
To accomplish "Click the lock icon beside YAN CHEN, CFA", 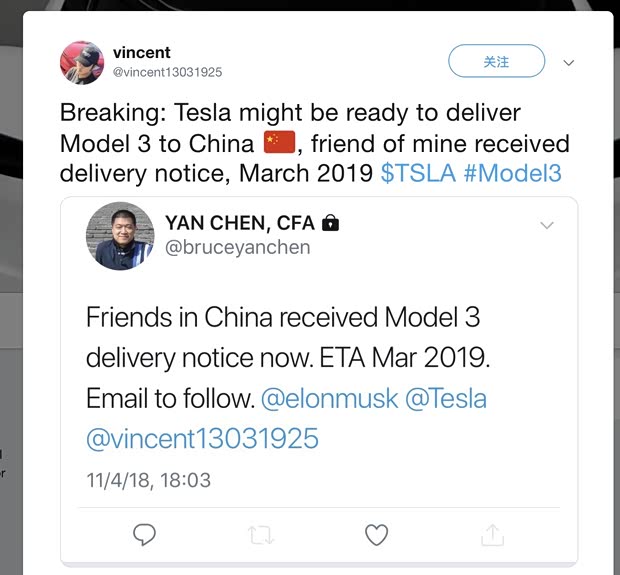I will (x=331, y=222).
